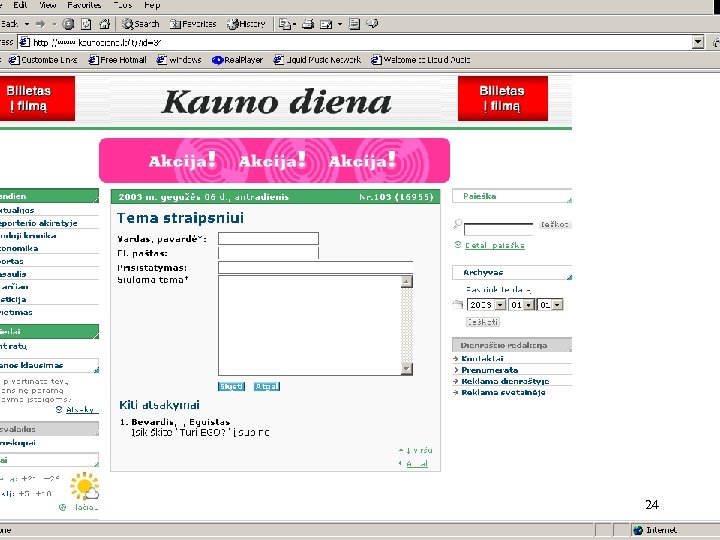Open the archive year dropdown 2003

[501, 305]
